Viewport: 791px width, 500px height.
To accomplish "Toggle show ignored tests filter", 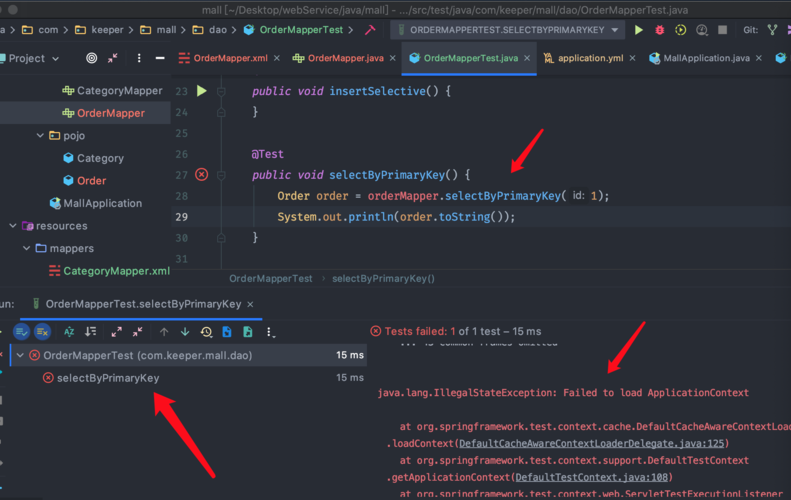I will (43, 331).
